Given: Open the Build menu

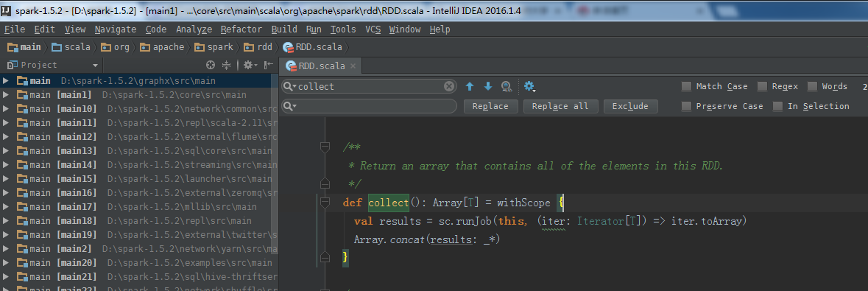Looking at the screenshot, I should tap(284, 29).
